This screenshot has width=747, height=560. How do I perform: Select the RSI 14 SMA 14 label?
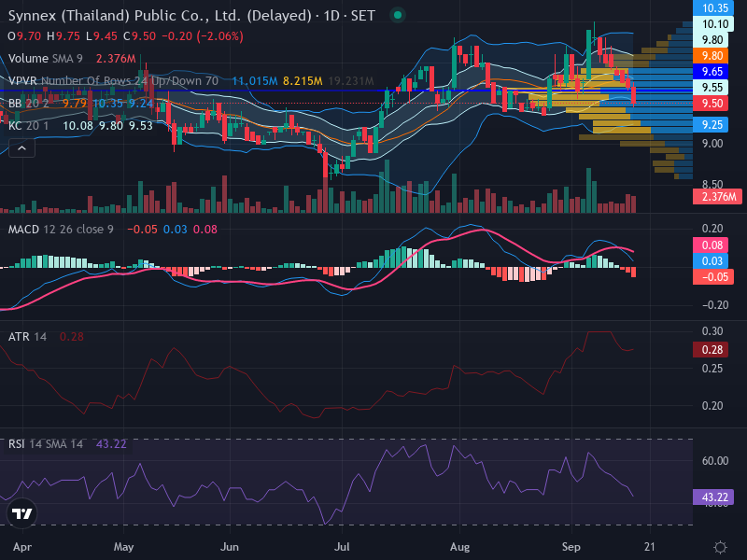click(45, 444)
